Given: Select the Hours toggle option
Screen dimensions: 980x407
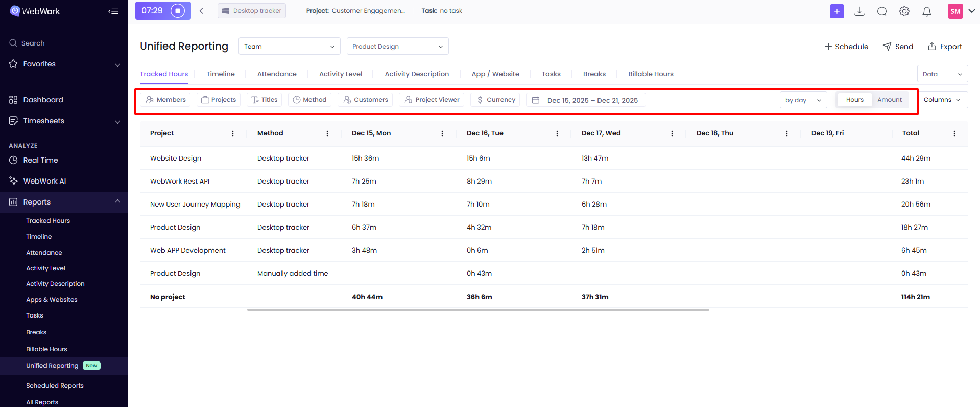Looking at the screenshot, I should click(x=854, y=100).
